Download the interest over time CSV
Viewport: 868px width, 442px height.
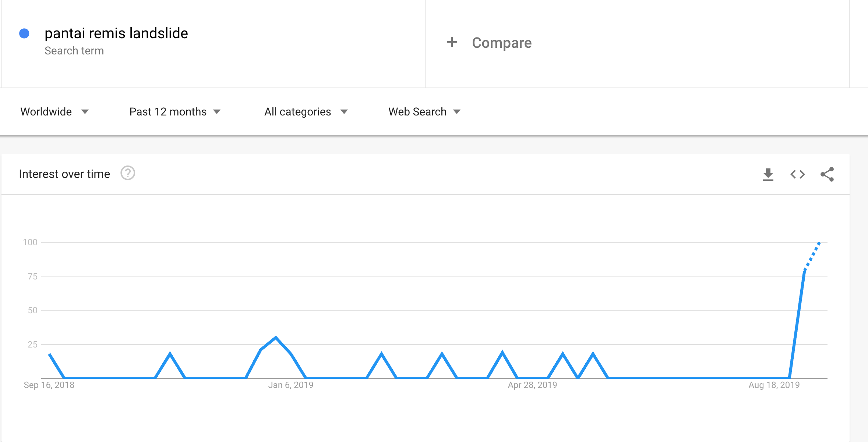(768, 174)
